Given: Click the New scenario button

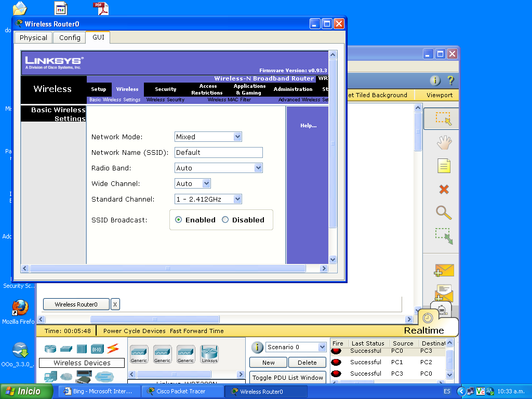Looking at the screenshot, I should [x=269, y=362].
